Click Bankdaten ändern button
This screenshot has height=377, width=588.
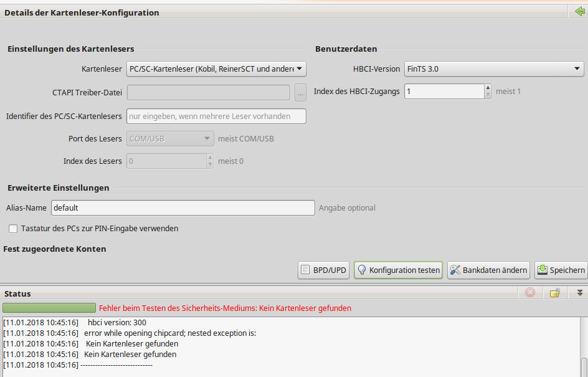click(488, 270)
